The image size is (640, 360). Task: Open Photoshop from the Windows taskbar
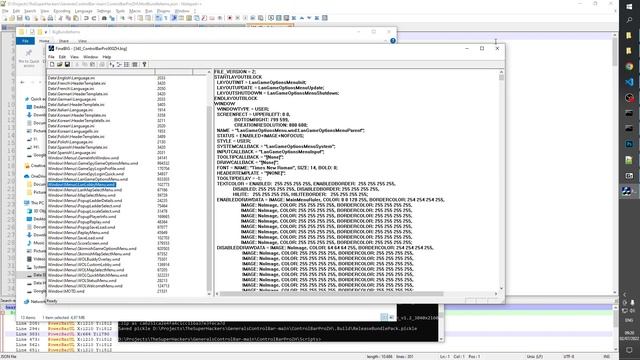click(629, 144)
